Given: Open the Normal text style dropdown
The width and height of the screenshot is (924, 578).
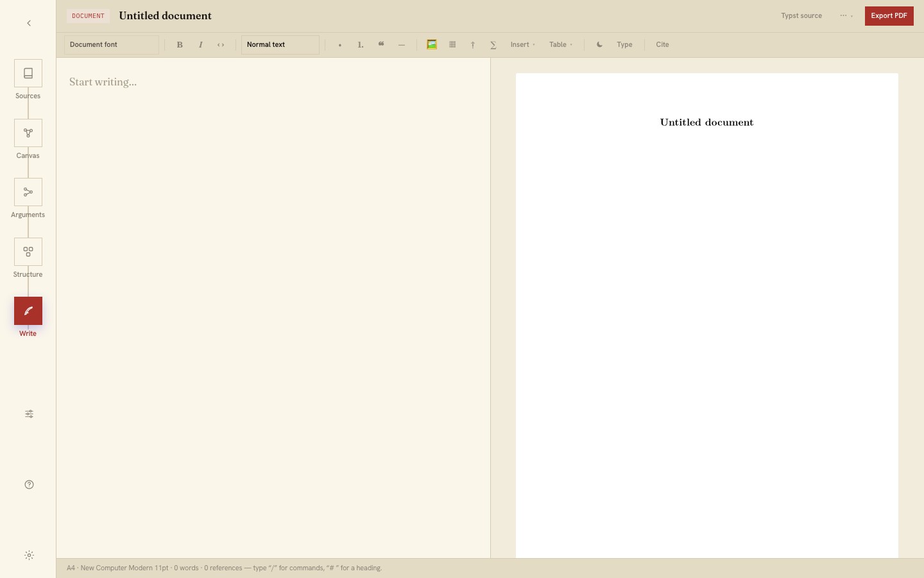Looking at the screenshot, I should pos(280,45).
